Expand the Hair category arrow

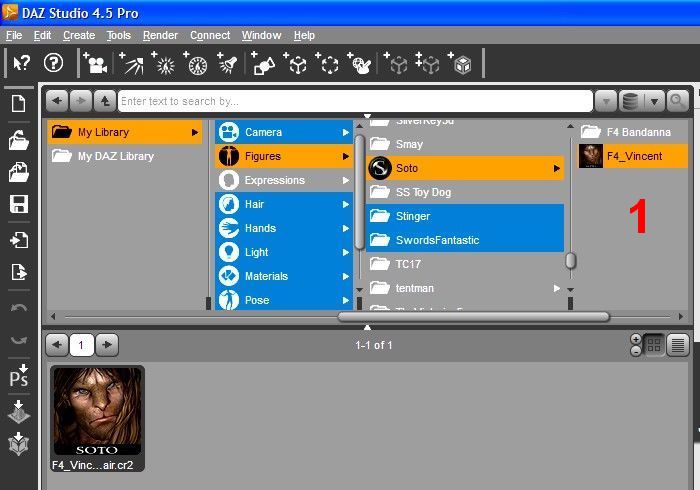[346, 204]
